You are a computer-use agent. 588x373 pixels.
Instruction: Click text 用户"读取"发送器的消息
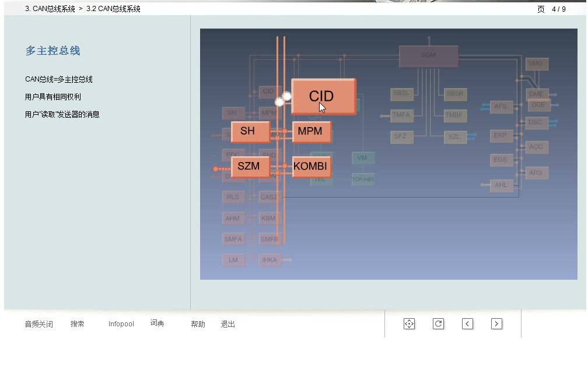point(62,115)
